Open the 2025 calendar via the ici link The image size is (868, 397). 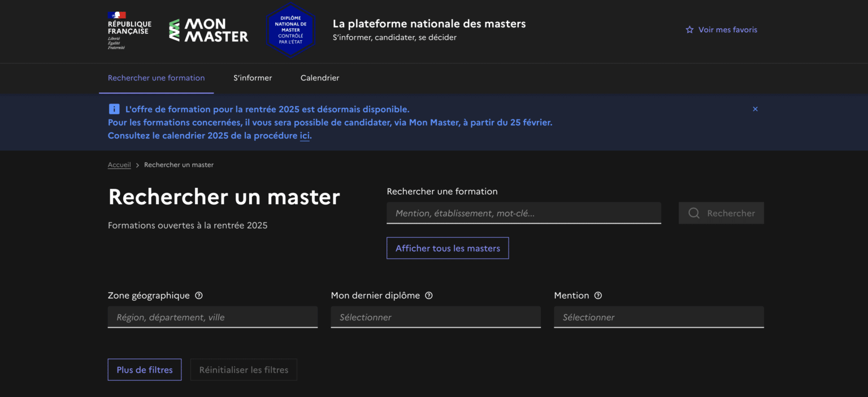305,135
